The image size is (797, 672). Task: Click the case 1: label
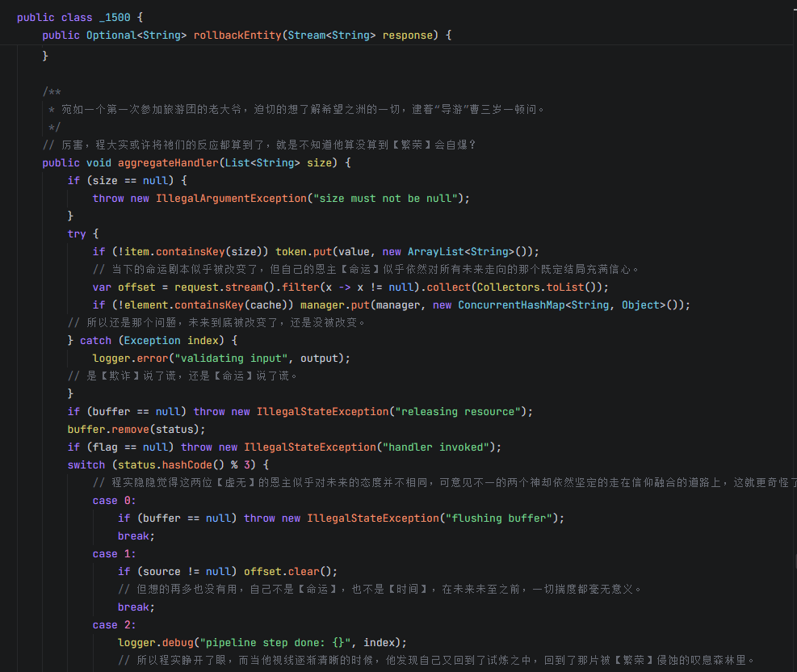pyautogui.click(x=115, y=554)
